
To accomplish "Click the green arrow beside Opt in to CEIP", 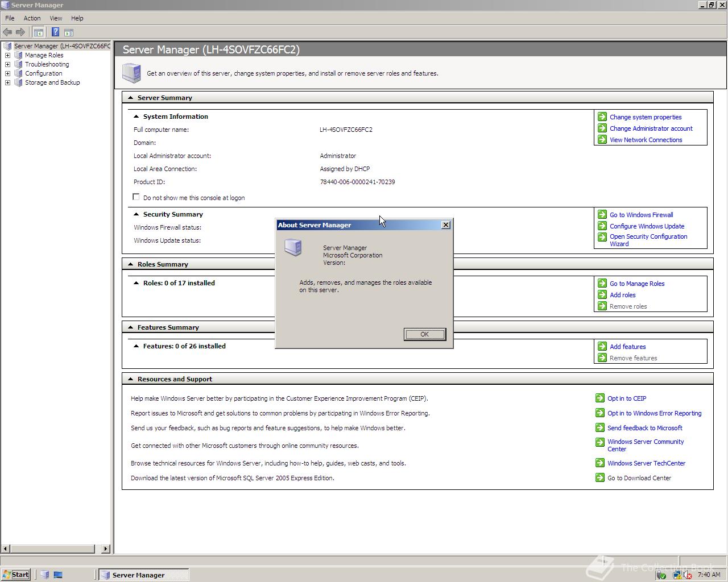I will [x=600, y=398].
